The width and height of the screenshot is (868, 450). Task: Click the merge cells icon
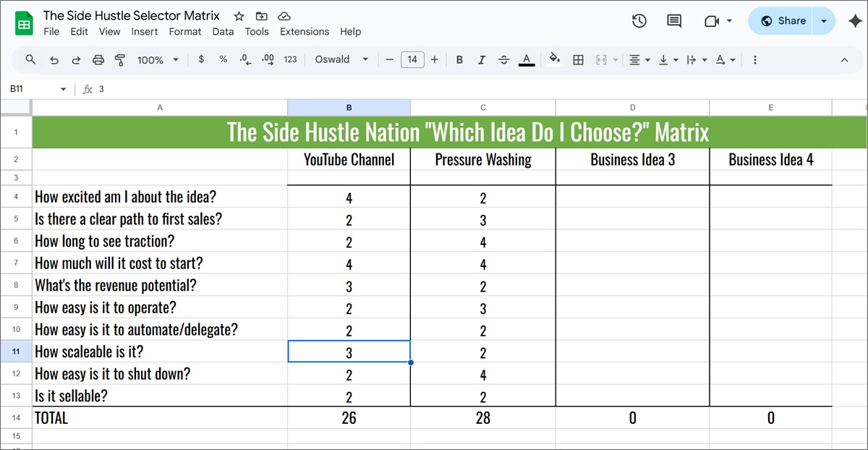tap(601, 60)
